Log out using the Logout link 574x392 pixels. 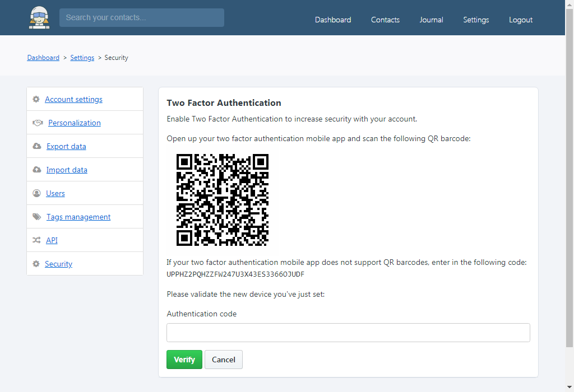pyautogui.click(x=521, y=20)
